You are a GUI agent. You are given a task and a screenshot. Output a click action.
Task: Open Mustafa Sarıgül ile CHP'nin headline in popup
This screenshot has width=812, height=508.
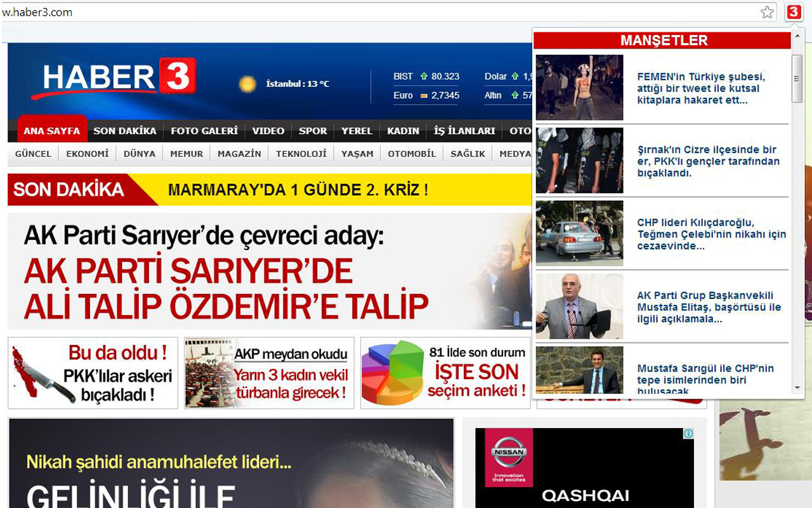coord(705,379)
